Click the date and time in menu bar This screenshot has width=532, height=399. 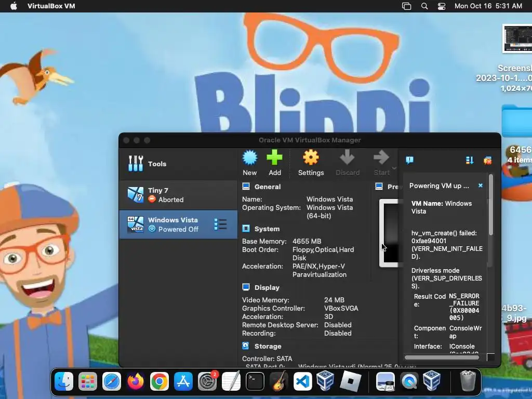tap(488, 6)
